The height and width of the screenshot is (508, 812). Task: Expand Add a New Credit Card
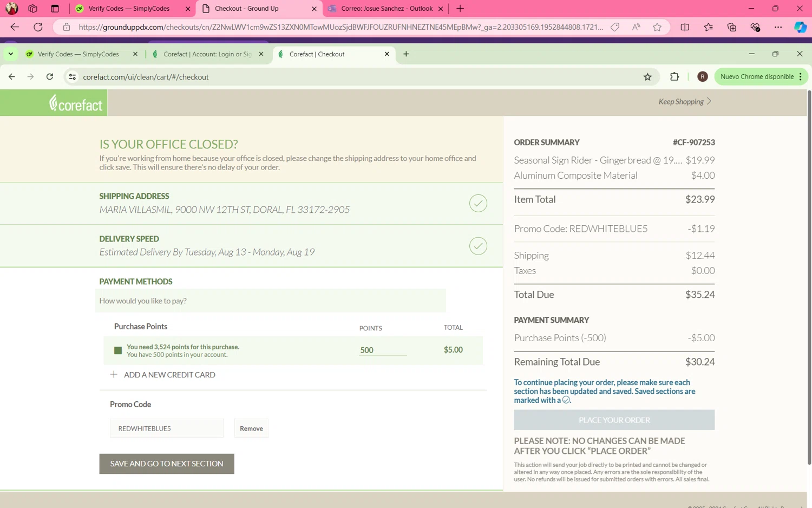pos(162,375)
